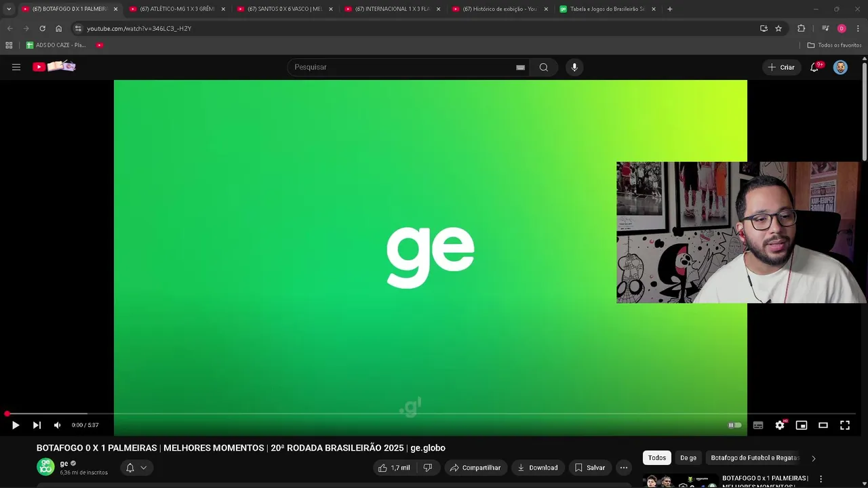Open the YouTube guide hamburger menu
Viewport: 868px width, 488px height.
pos(16,67)
